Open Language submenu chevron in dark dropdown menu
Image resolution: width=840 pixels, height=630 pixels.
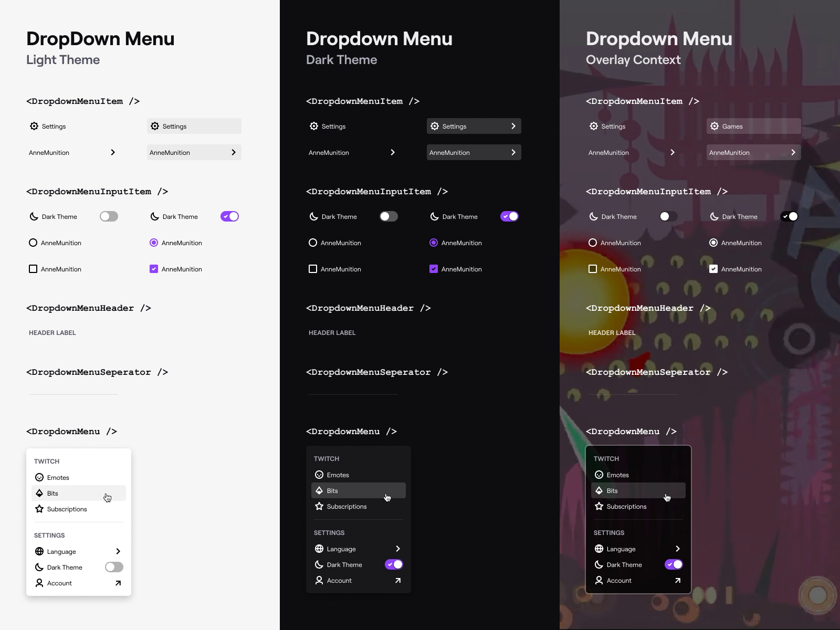[398, 549]
